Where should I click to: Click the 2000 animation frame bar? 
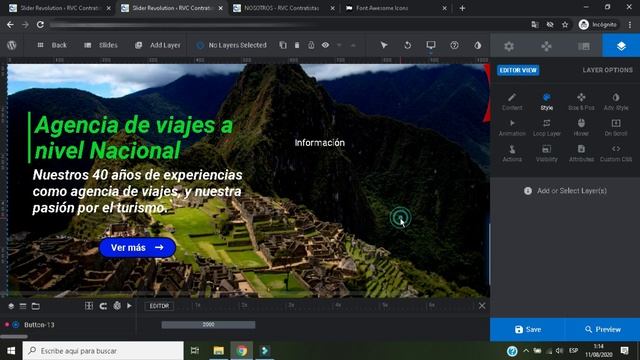point(208,324)
